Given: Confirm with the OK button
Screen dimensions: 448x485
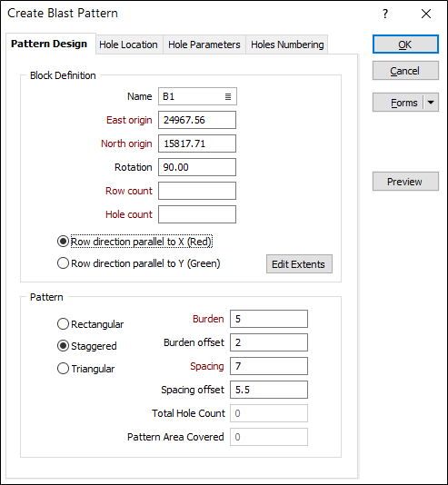Looking at the screenshot, I should (x=405, y=45).
